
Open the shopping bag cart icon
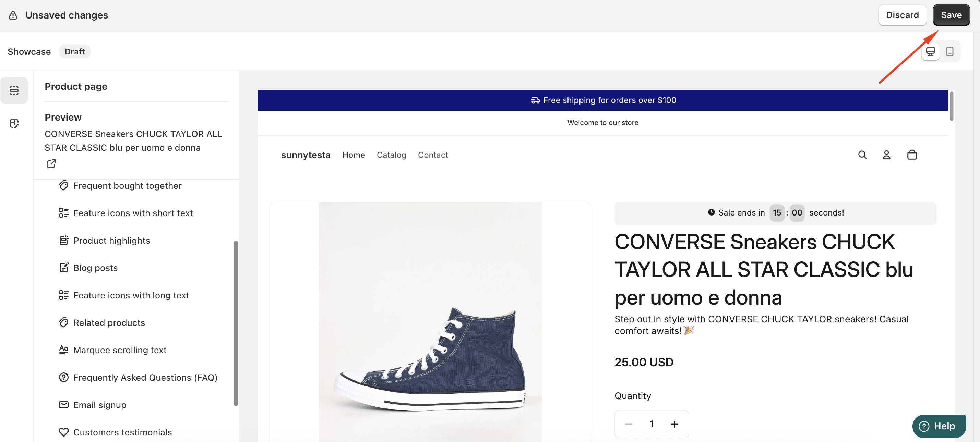point(912,155)
